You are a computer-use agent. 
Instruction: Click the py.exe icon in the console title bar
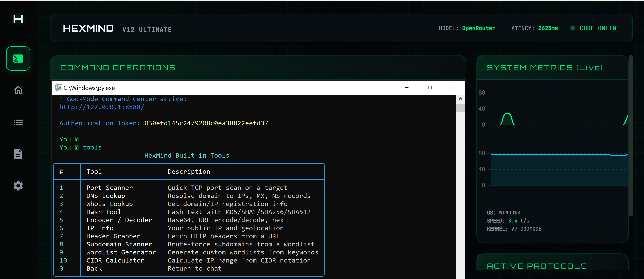(x=58, y=87)
